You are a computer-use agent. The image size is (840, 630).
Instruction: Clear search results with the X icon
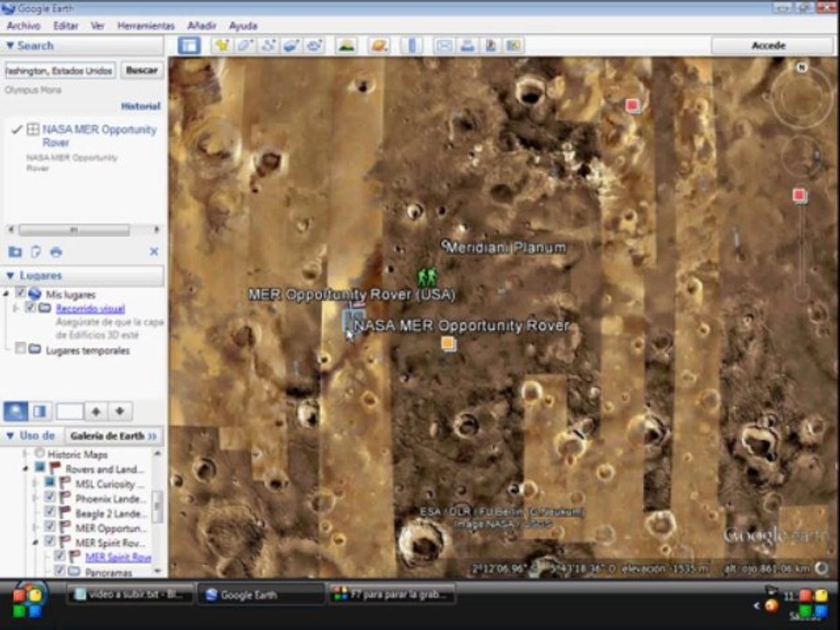click(x=154, y=251)
